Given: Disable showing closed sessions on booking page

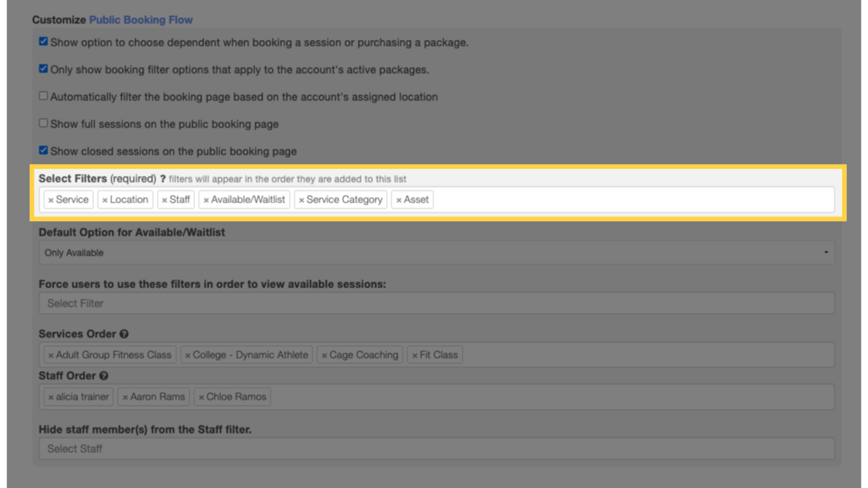Looking at the screenshot, I should point(43,149).
